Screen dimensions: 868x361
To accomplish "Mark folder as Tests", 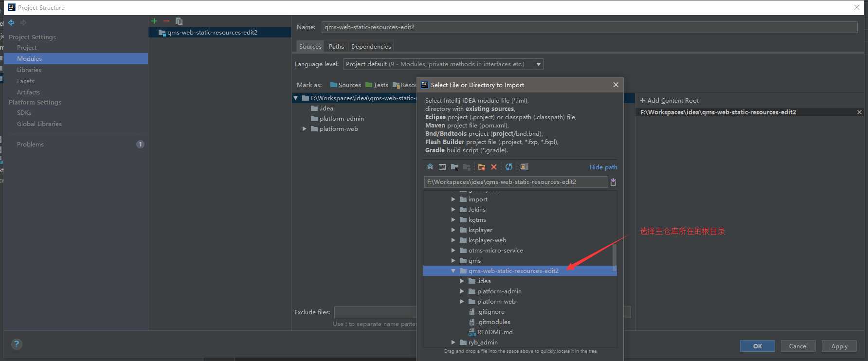I will (377, 85).
